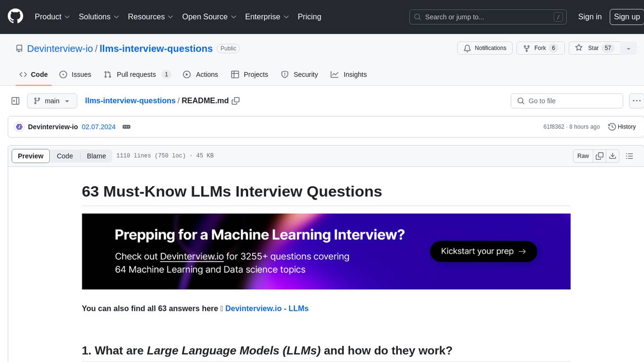This screenshot has height=362, width=644.
Task: Select the Preview view
Action: [31, 156]
